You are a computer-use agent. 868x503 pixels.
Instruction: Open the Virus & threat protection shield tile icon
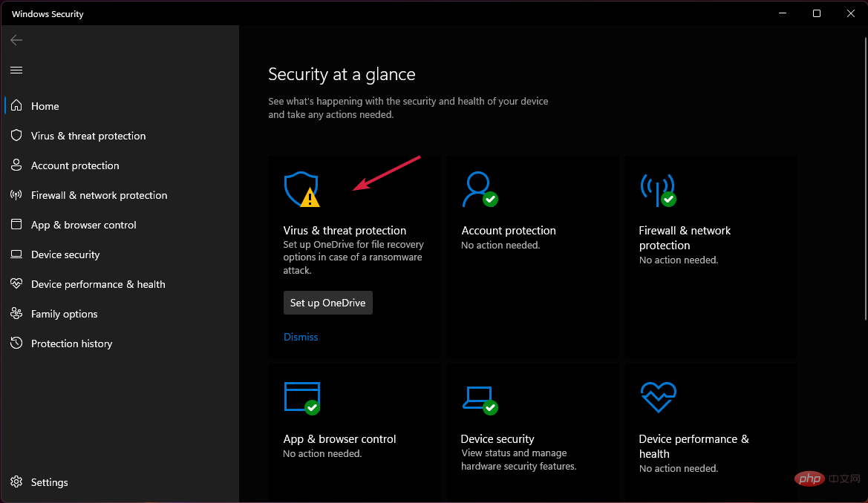click(x=301, y=189)
